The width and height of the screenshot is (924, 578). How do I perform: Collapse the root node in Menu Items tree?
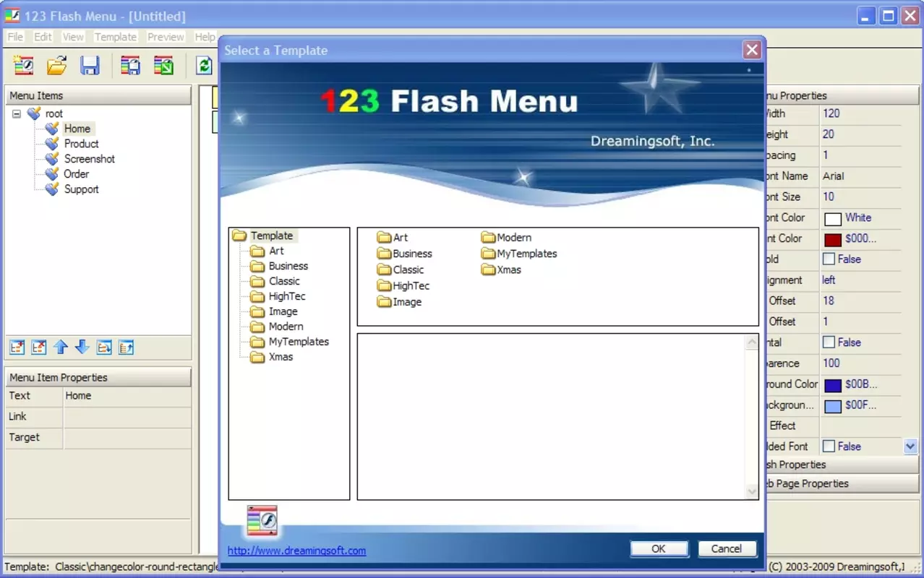pyautogui.click(x=17, y=113)
